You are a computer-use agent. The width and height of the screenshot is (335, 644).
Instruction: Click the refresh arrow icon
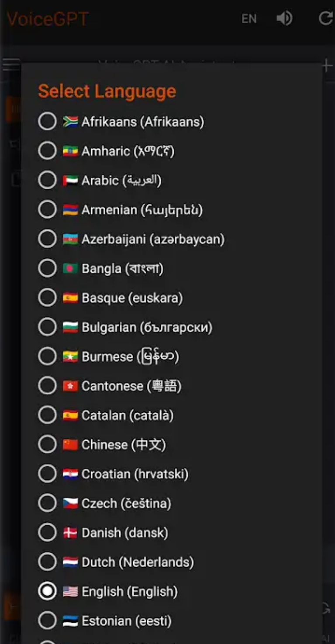click(x=325, y=18)
